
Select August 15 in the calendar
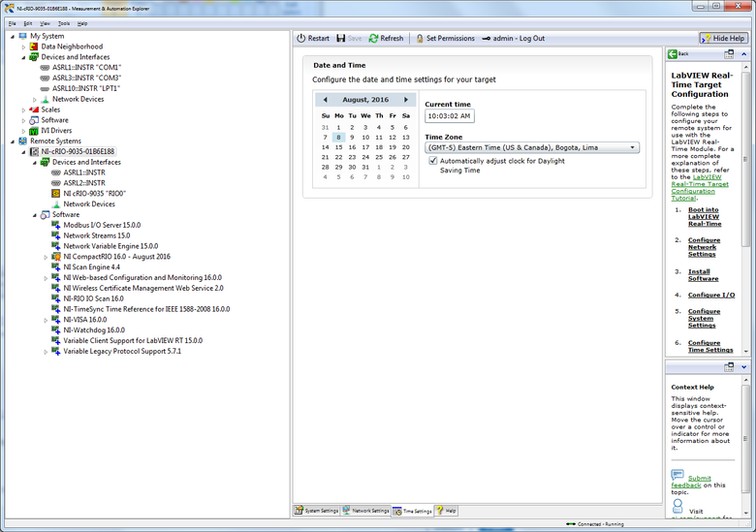(x=338, y=147)
